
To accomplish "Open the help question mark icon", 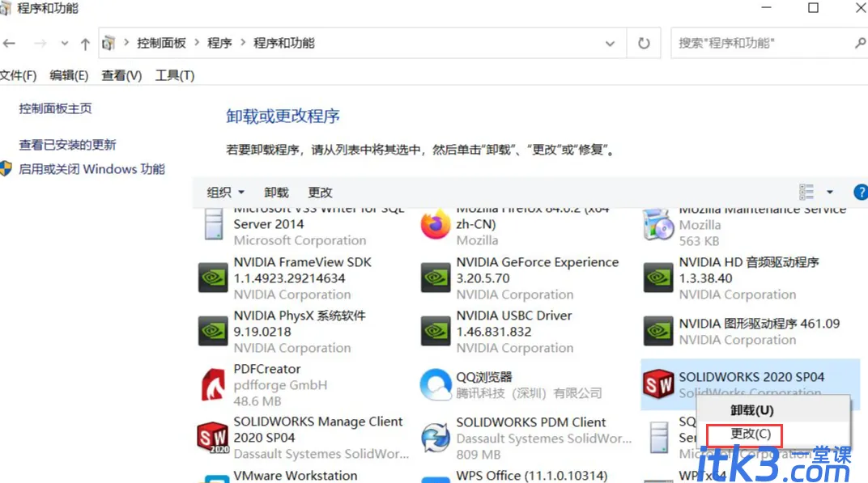I will pyautogui.click(x=861, y=192).
